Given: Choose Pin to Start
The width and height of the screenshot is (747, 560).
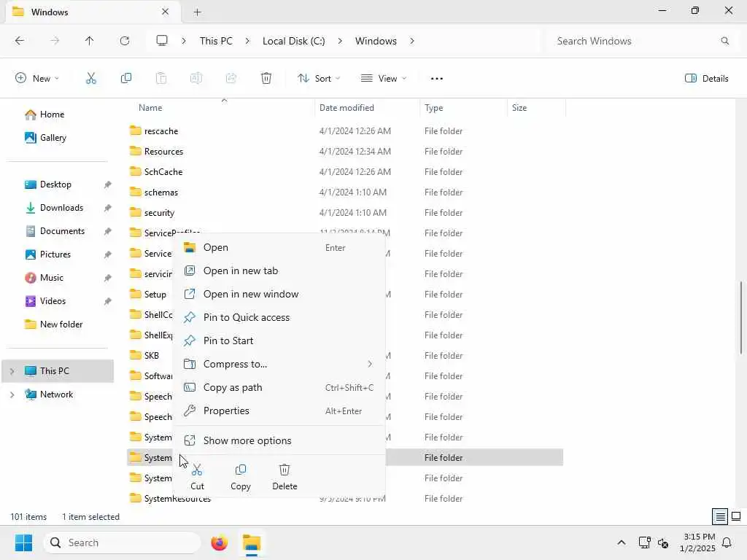Looking at the screenshot, I should click(279, 341).
